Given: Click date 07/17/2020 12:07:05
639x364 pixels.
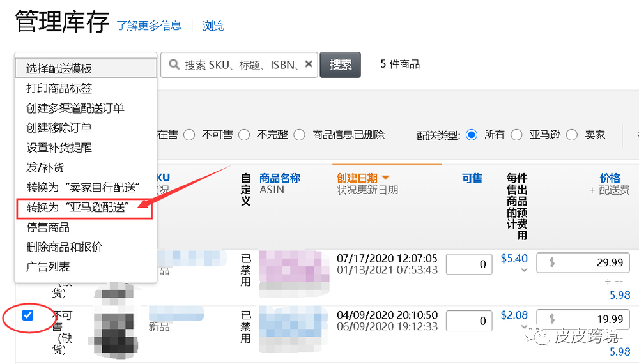Looking at the screenshot, I should coord(387,258).
